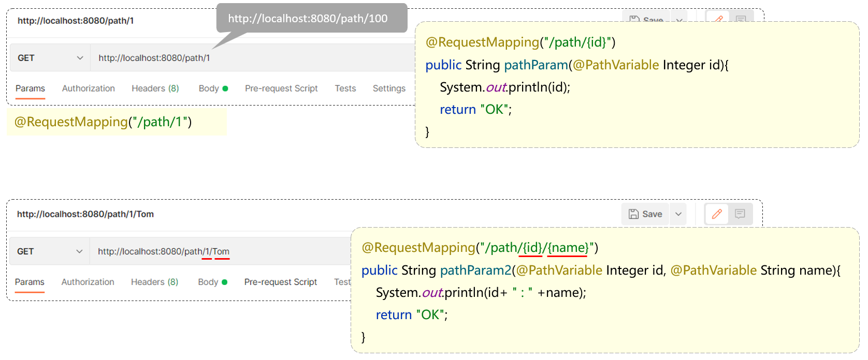Click the floppy disk Save icon for path/1/Tom
The image size is (868, 360).
pyautogui.click(x=633, y=214)
